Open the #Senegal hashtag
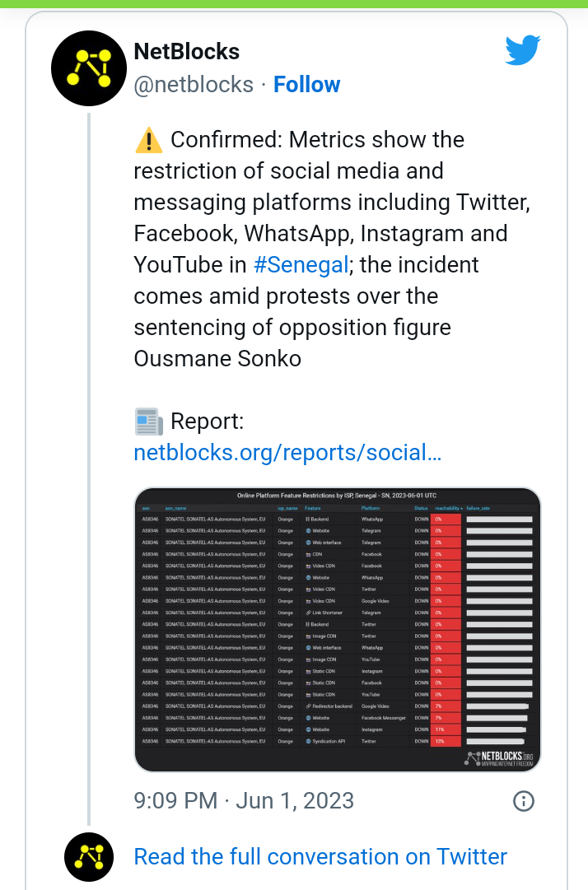This screenshot has height=890, width=588. tap(302, 265)
